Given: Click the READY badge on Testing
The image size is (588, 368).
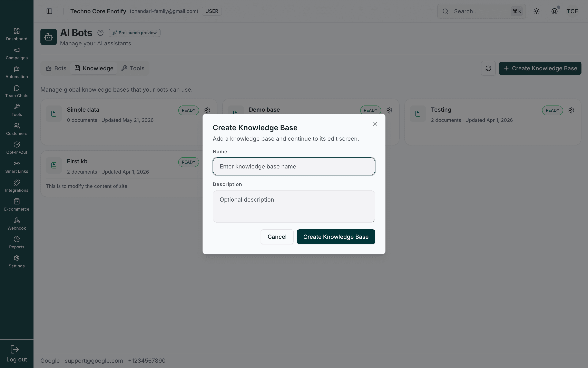Looking at the screenshot, I should 552,110.
